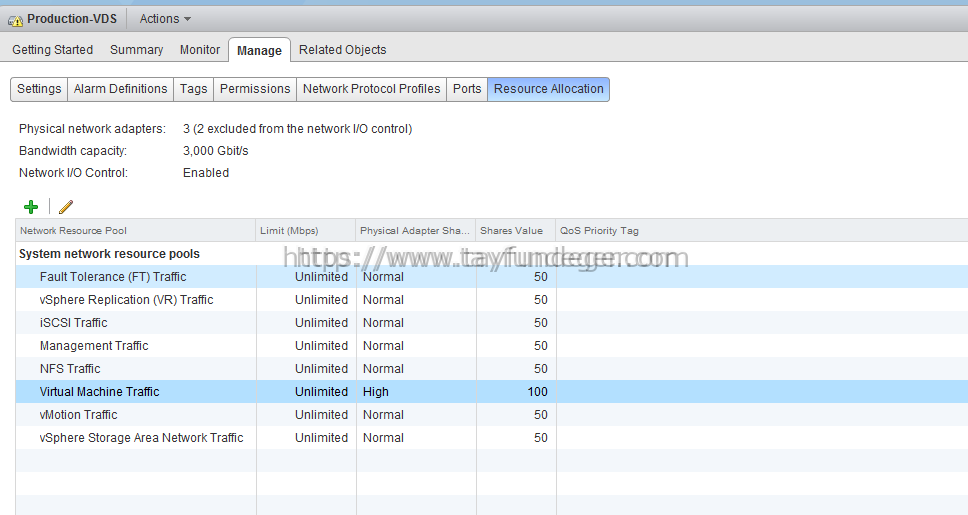Select the vMotion Traffic row
The height and width of the screenshot is (515, 968).
[491, 414]
